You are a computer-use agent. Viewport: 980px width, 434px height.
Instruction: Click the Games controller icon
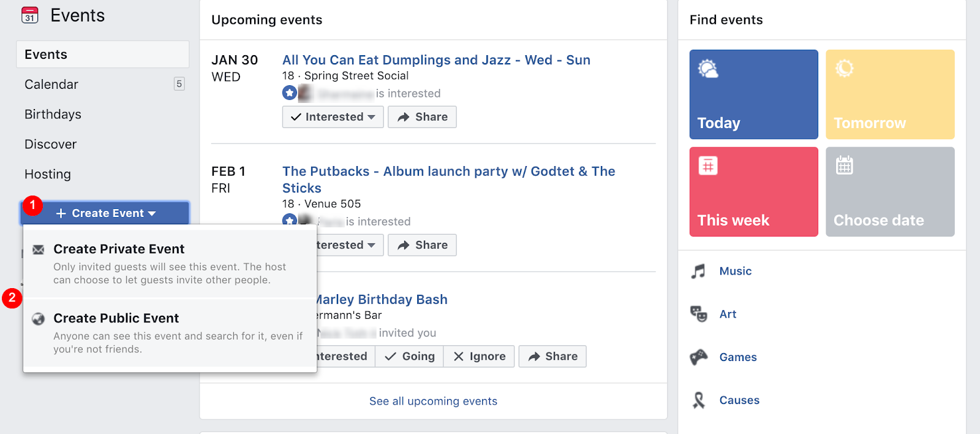pyautogui.click(x=698, y=357)
